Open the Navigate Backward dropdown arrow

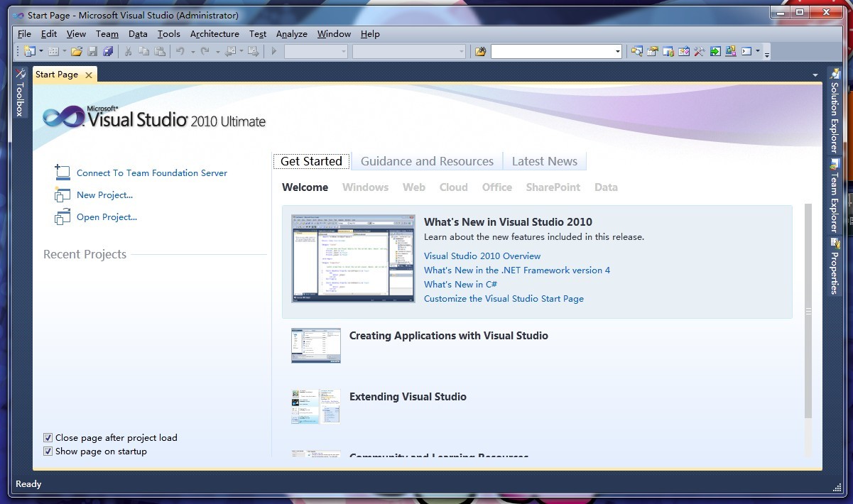[241, 51]
